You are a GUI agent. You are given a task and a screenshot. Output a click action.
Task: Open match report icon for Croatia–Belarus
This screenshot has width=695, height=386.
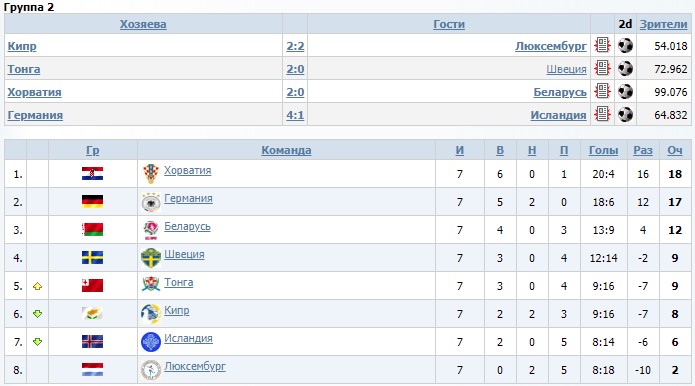(602, 91)
